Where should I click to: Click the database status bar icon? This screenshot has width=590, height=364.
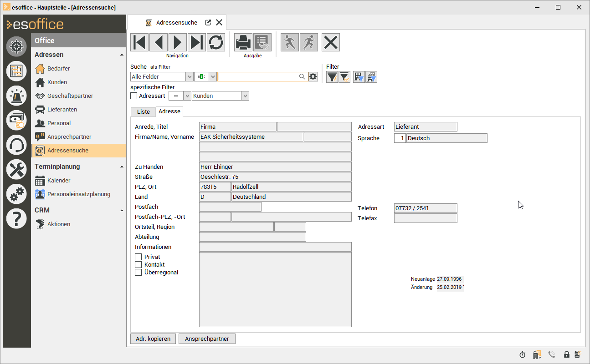(x=578, y=354)
